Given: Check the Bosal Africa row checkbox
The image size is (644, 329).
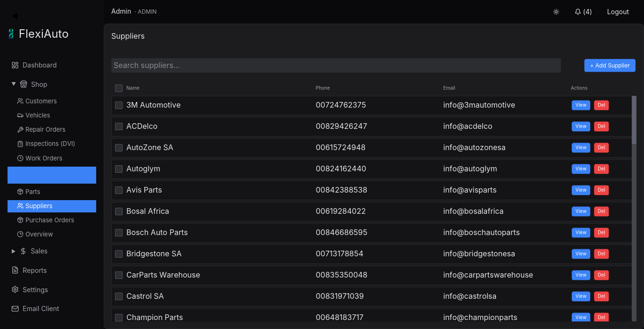Looking at the screenshot, I should coord(119,211).
